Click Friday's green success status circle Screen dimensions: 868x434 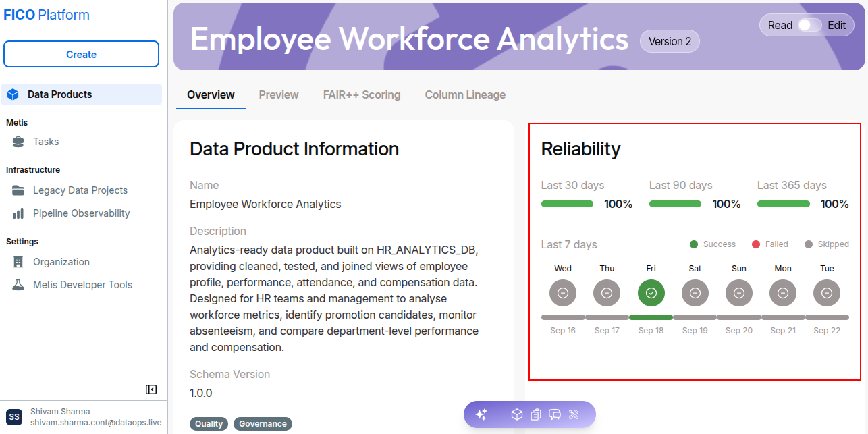651,293
